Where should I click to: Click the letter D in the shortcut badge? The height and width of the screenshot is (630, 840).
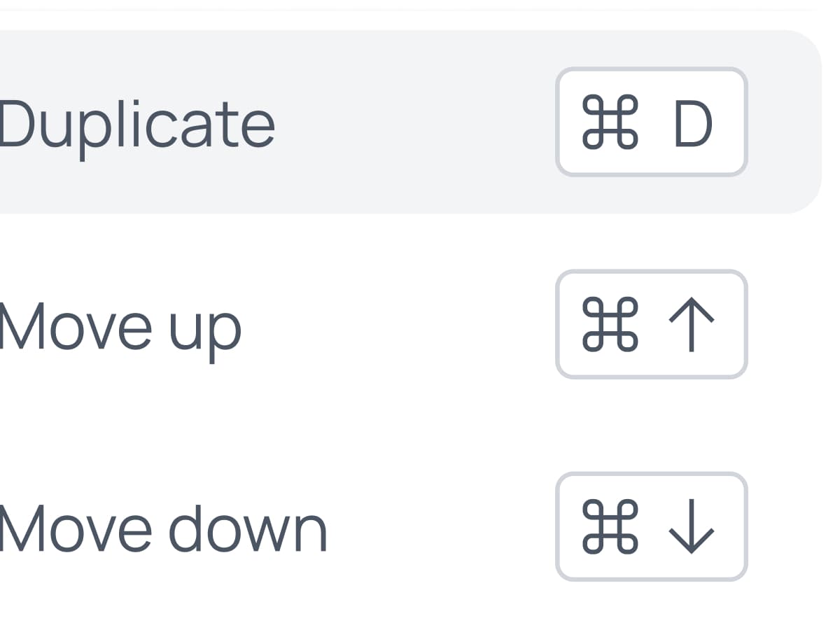693,123
